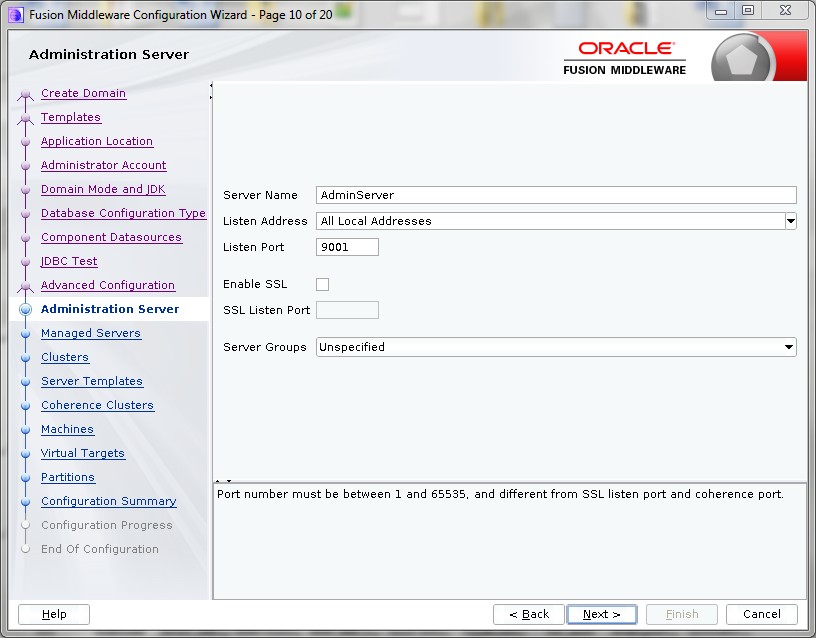Jump to Database Configuration Type
Image resolution: width=816 pixels, height=638 pixels.
(123, 213)
